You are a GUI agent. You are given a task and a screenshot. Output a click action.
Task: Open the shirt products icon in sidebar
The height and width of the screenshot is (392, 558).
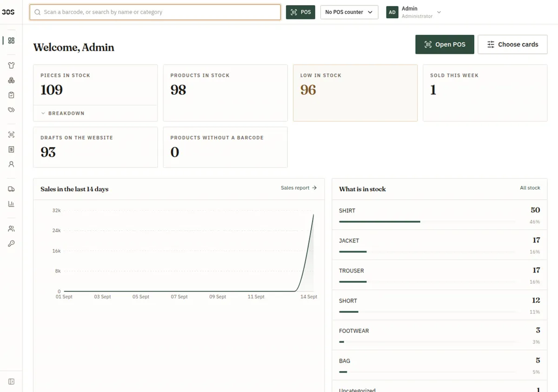(x=11, y=66)
